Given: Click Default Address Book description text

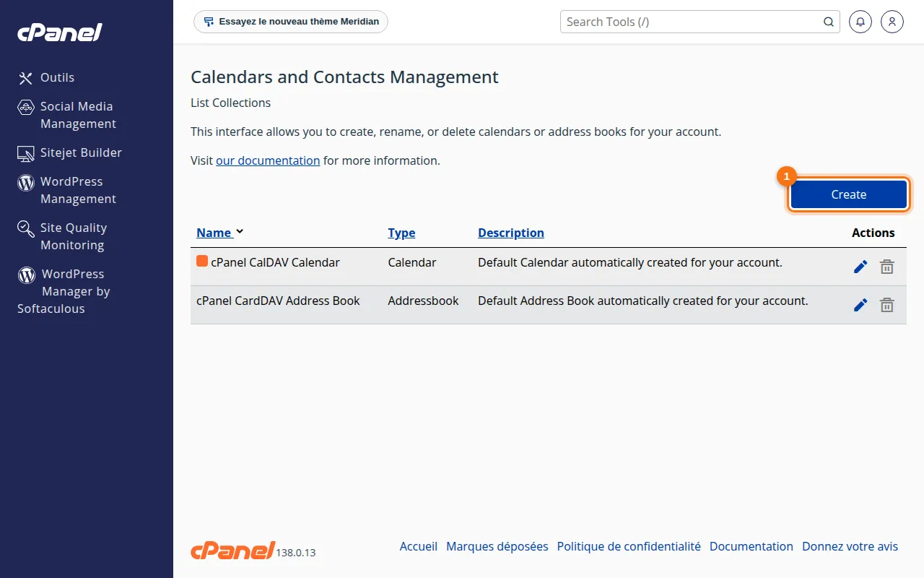Looking at the screenshot, I should [643, 301].
